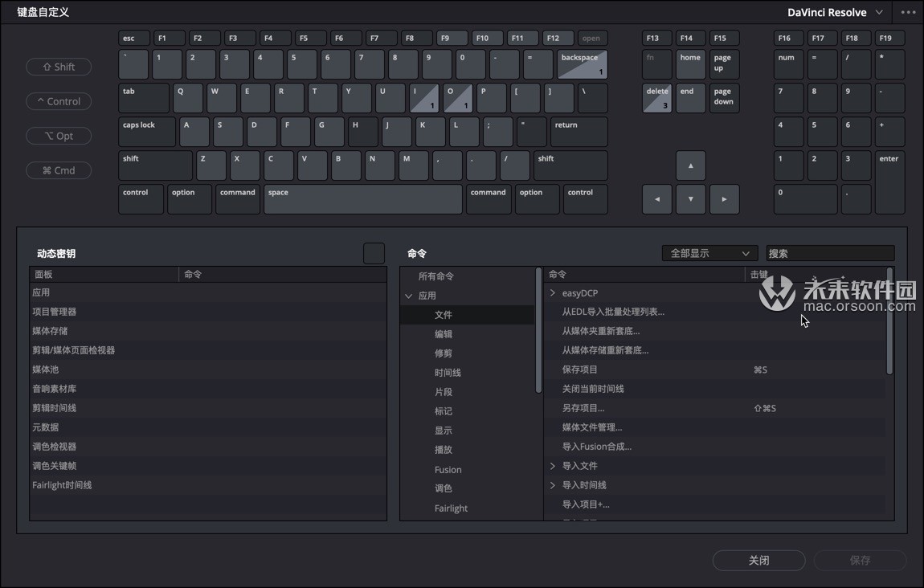Toggle the Opt modifier button
This screenshot has height=588, width=924.
(x=59, y=136)
